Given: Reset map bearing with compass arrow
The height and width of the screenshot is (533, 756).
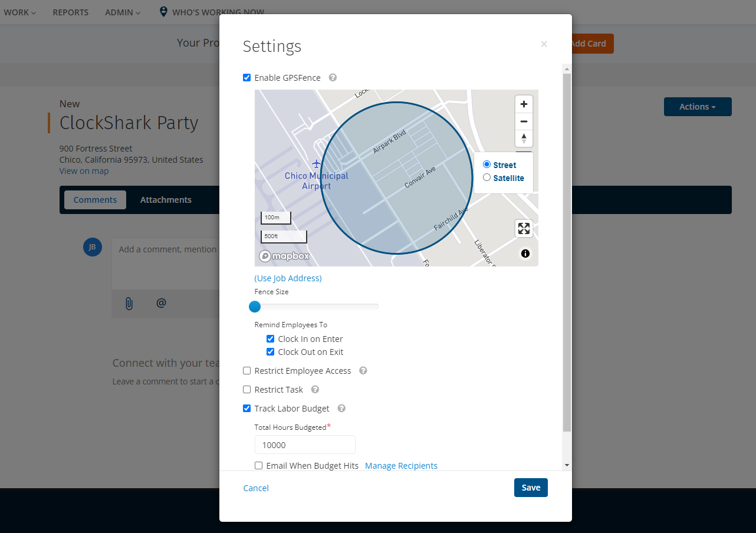Looking at the screenshot, I should 524,139.
